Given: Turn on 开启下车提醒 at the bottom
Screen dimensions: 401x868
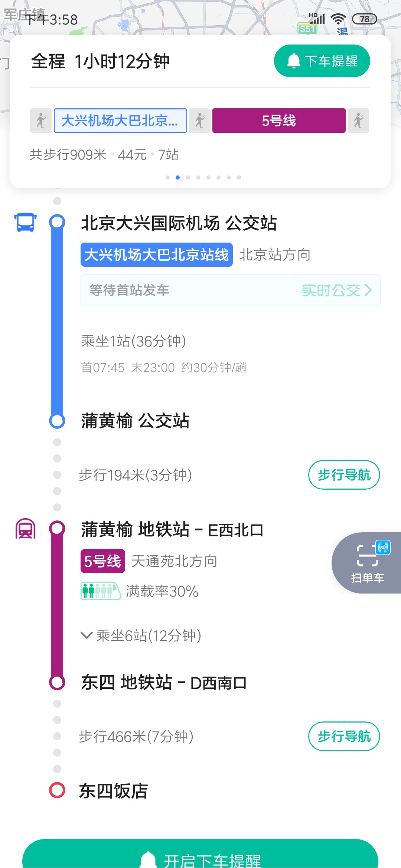Looking at the screenshot, I should point(200,856).
